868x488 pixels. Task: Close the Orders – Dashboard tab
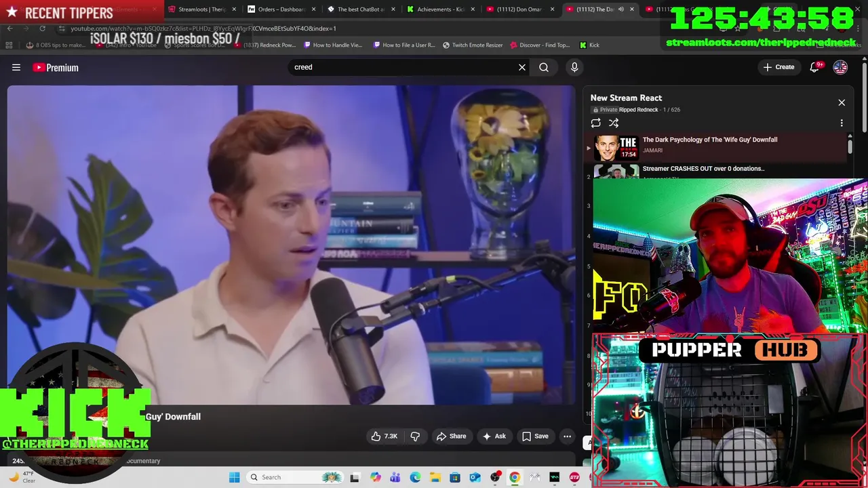pyautogui.click(x=313, y=9)
